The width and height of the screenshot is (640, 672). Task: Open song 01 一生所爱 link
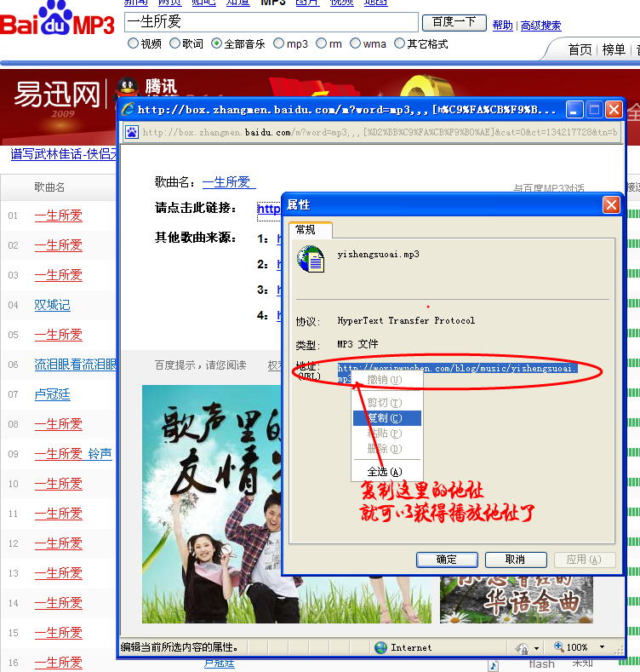click(58, 215)
